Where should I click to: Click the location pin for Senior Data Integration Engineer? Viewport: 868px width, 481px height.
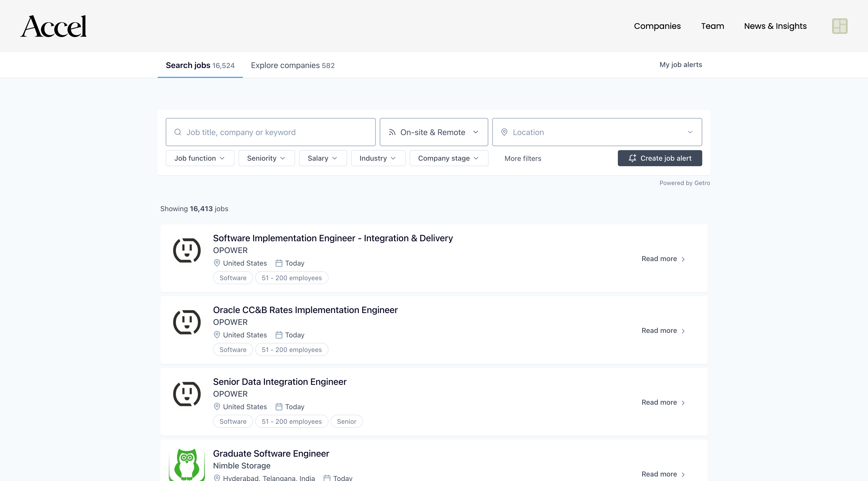217,406
